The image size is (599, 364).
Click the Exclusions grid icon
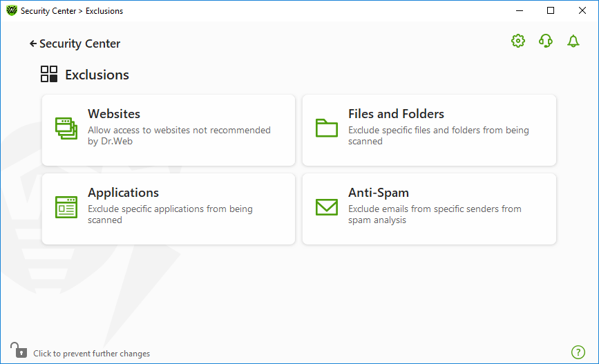(49, 74)
